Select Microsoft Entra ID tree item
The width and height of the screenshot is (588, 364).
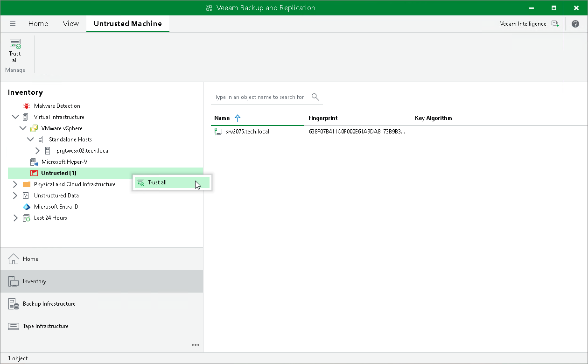tap(56, 207)
